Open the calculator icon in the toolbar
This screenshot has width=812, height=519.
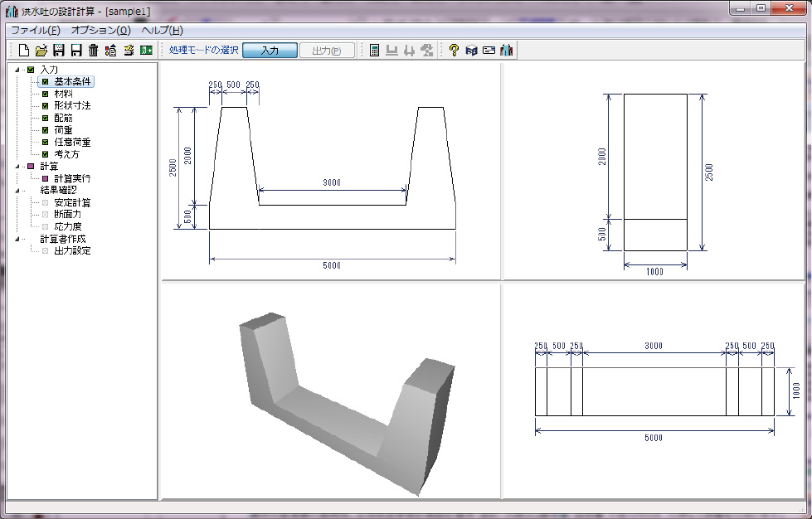tap(375, 51)
